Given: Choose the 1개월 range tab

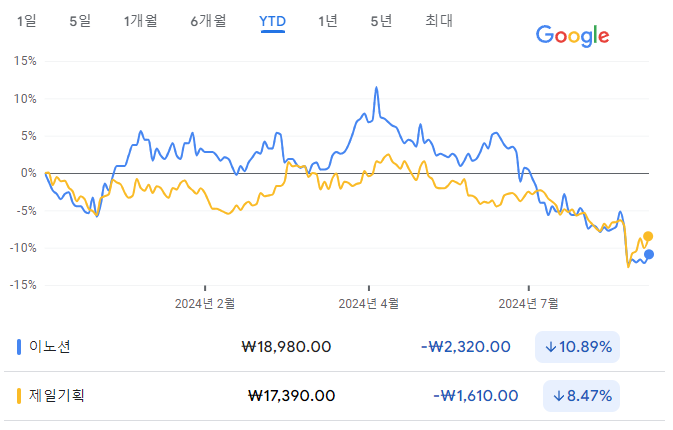Looking at the screenshot, I should pos(140,21).
